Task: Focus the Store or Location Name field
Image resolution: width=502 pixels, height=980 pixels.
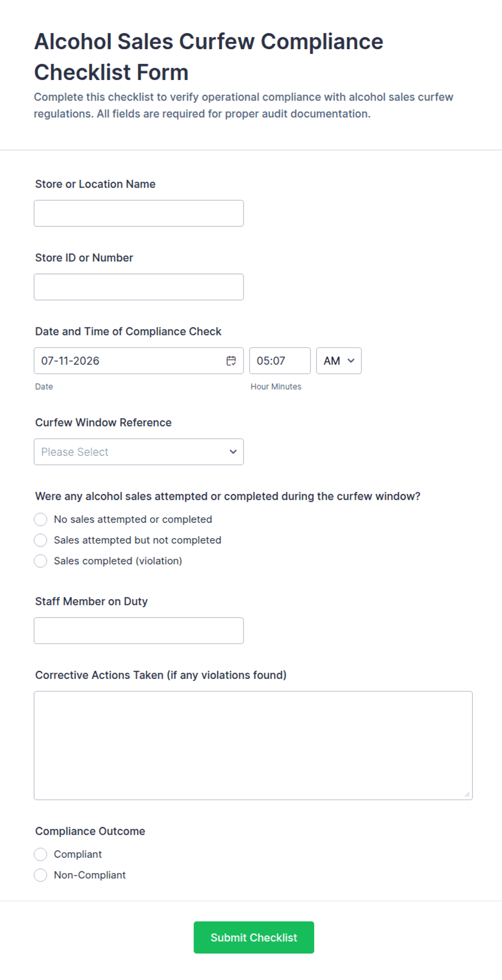Action: click(x=139, y=213)
